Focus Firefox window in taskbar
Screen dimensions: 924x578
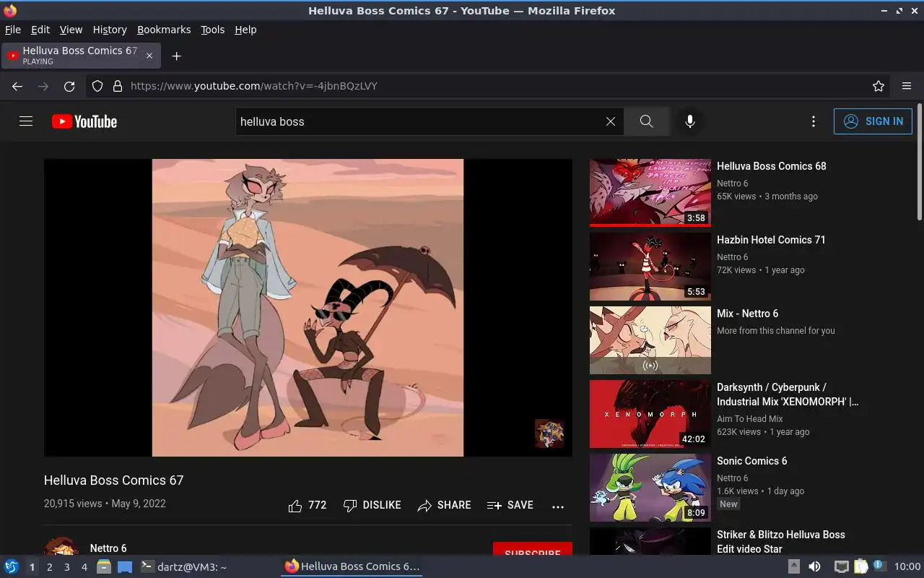[x=352, y=566]
